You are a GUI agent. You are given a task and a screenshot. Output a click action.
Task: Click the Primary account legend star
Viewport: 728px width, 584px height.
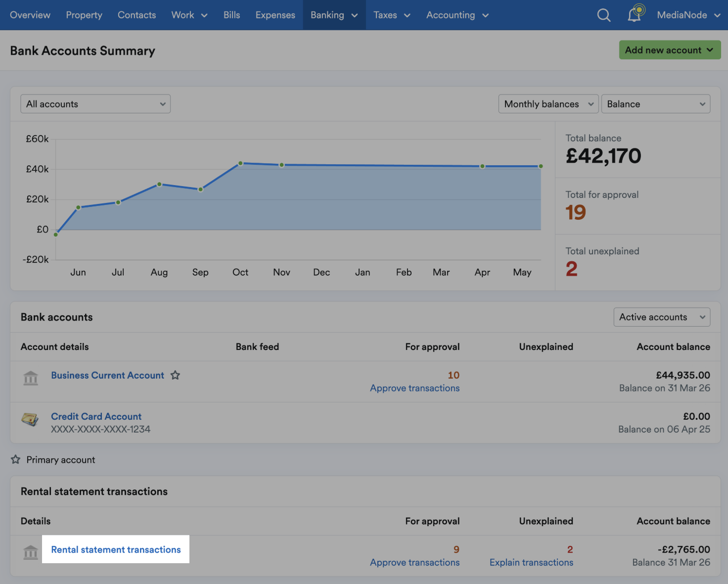pyautogui.click(x=16, y=459)
